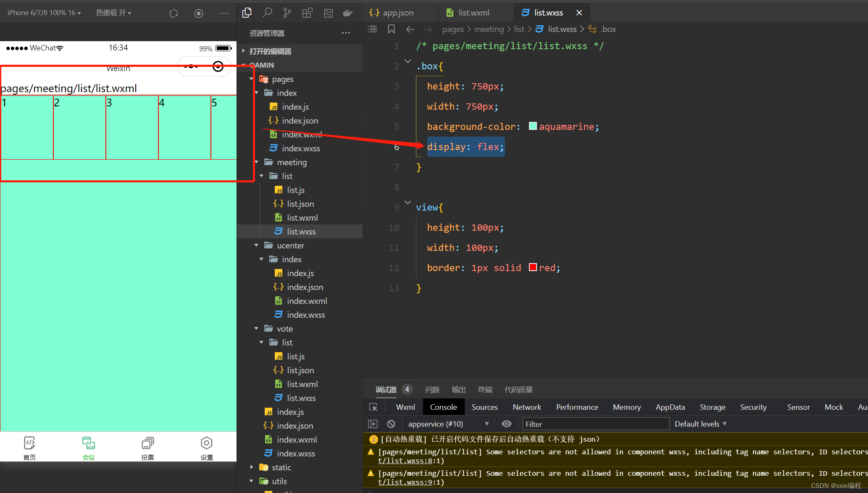Expand the vote folder in sidebar

[x=284, y=329]
